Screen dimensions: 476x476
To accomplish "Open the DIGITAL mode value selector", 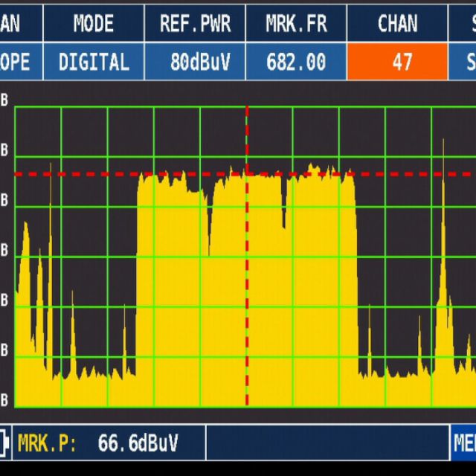I will [x=94, y=62].
